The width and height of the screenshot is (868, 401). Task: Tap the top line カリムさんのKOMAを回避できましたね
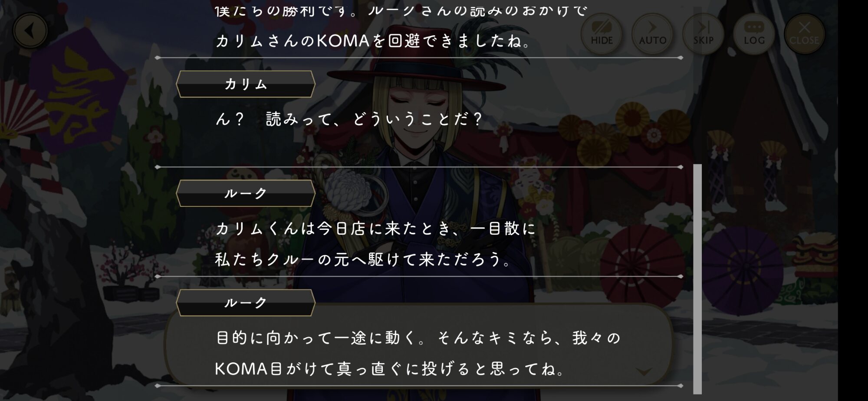click(x=372, y=41)
